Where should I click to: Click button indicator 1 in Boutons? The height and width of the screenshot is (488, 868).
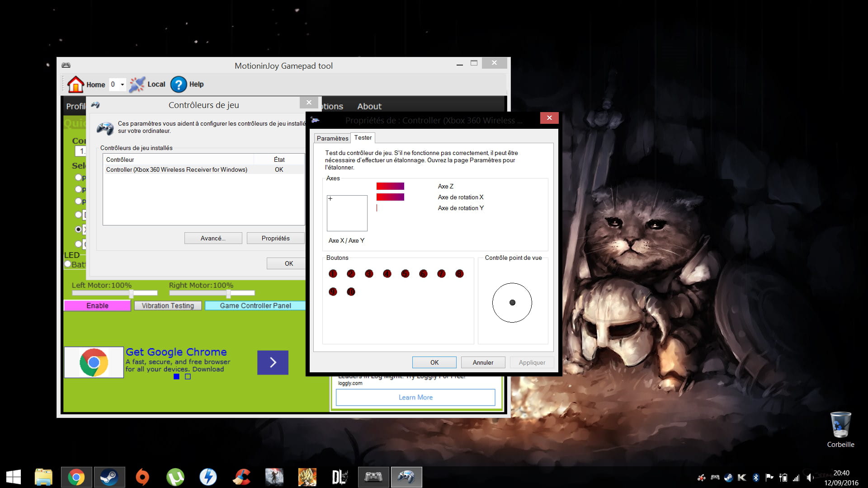pyautogui.click(x=333, y=273)
